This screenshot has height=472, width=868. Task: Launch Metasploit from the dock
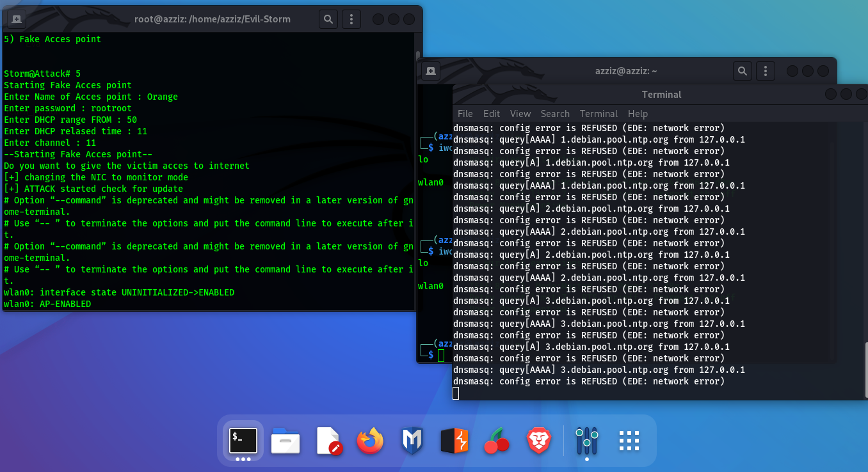click(412, 441)
